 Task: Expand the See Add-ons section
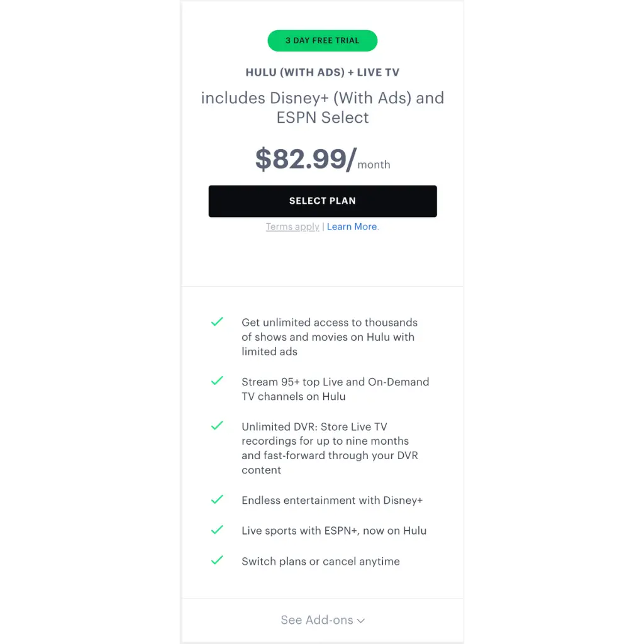(322, 620)
